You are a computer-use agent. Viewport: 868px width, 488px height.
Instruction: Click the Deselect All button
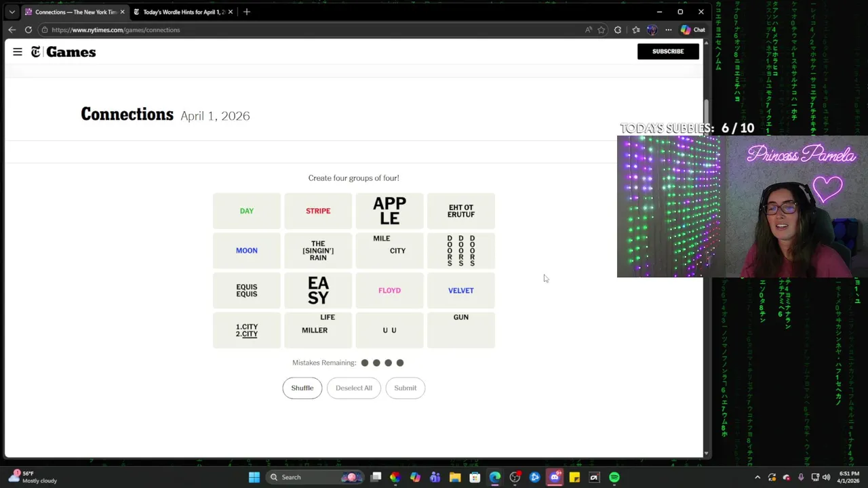(354, 388)
